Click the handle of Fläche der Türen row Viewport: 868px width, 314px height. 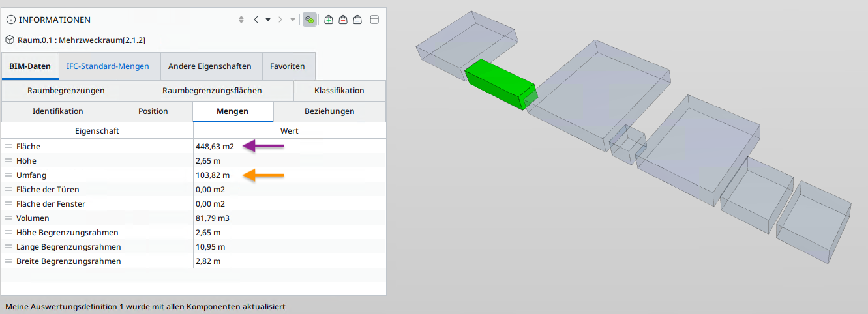pyautogui.click(x=8, y=190)
